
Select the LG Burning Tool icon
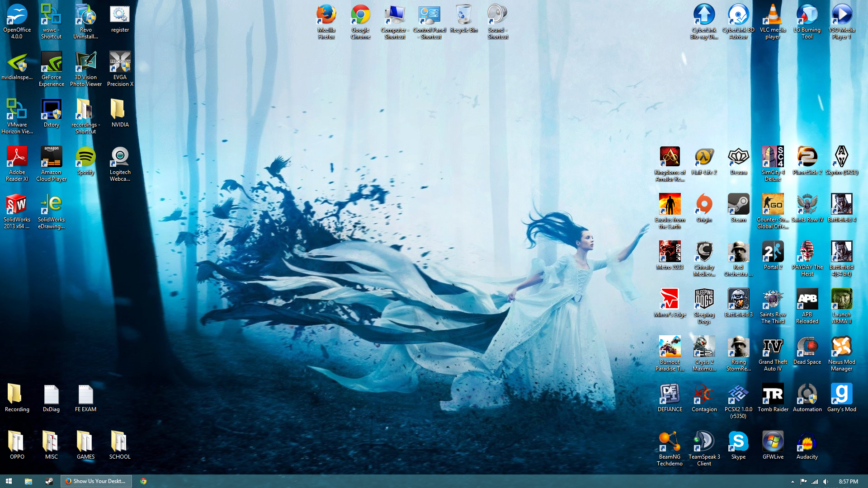click(807, 21)
